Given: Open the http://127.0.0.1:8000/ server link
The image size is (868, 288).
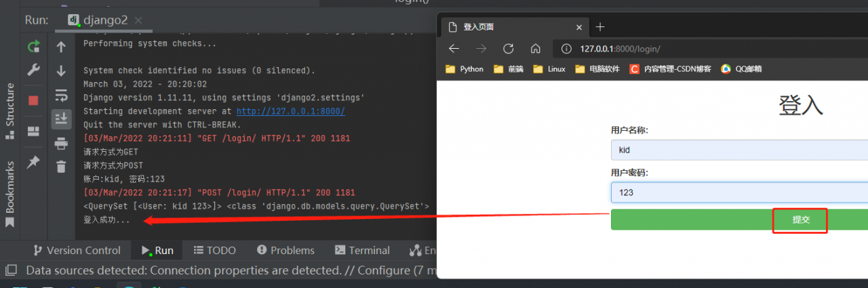Looking at the screenshot, I should tap(290, 111).
